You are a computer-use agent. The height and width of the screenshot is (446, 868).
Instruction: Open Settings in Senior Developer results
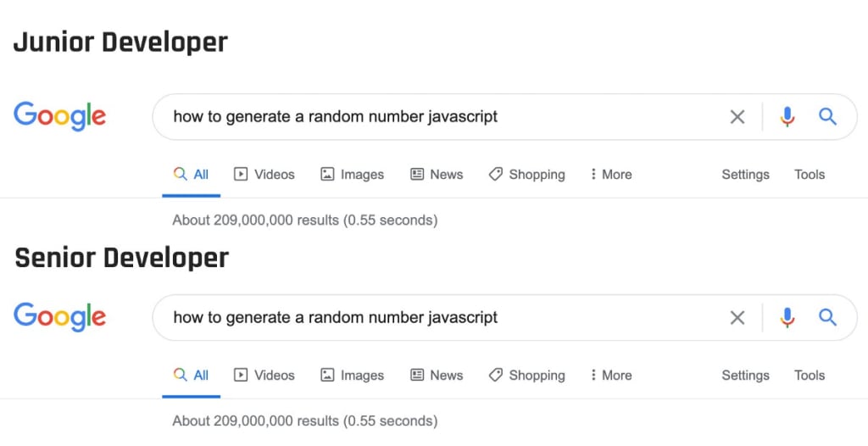click(x=745, y=376)
